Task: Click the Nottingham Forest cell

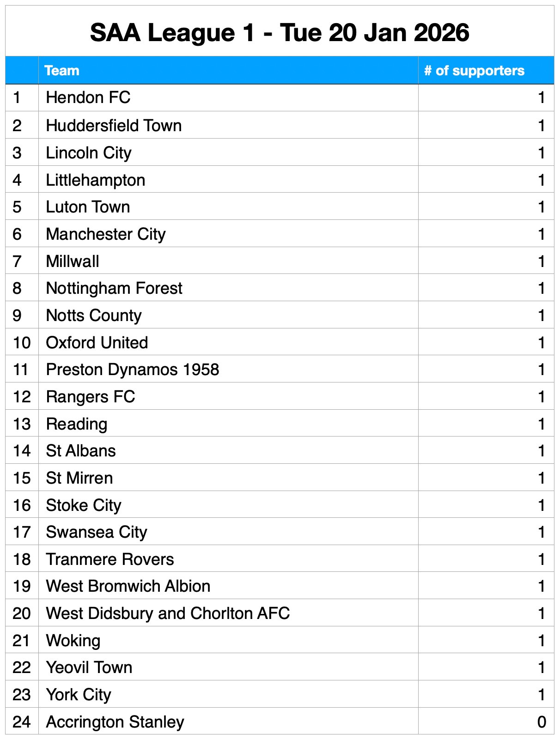Action: point(114,288)
